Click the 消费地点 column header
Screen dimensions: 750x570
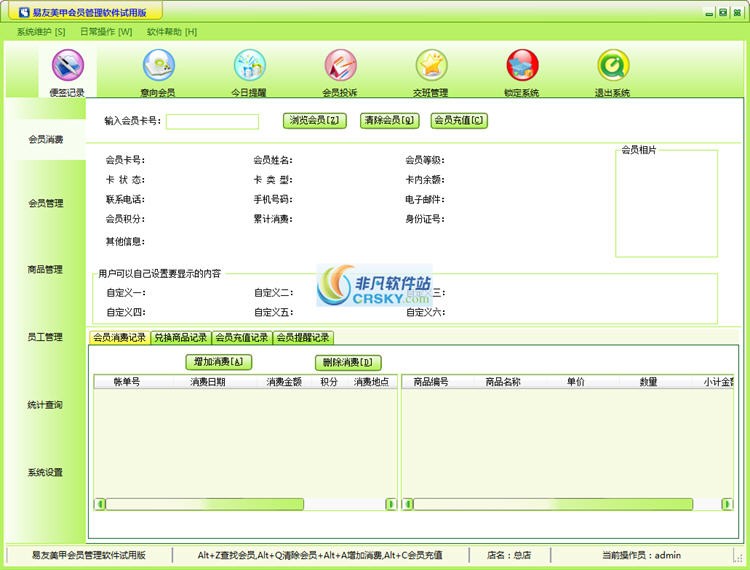[371, 382]
